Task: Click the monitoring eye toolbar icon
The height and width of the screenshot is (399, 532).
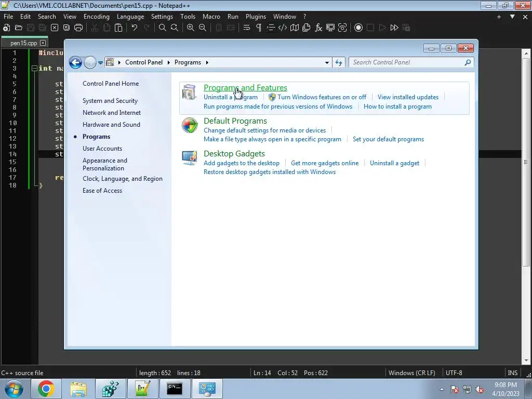Action: pos(342,28)
